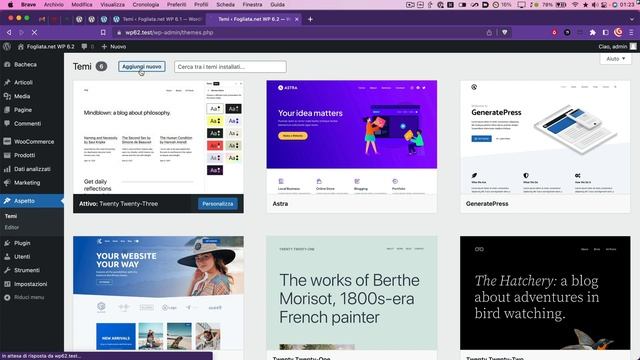
Task: Expand the Aiuto help panel
Action: pyautogui.click(x=616, y=59)
